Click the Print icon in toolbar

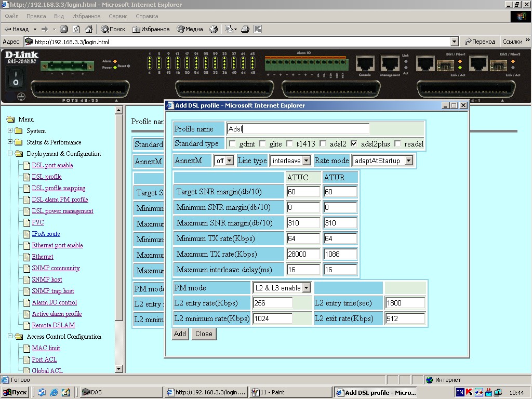coord(245,29)
